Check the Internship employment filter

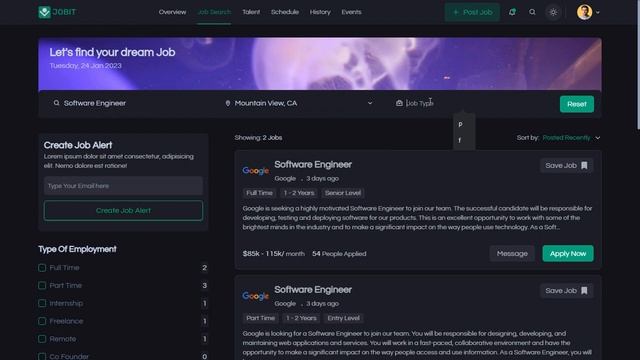pos(42,303)
